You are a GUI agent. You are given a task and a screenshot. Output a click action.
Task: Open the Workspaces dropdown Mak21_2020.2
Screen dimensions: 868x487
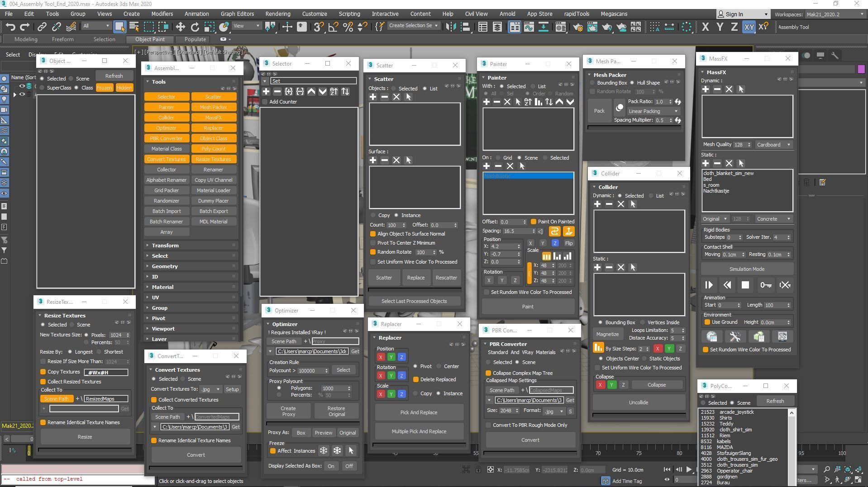coord(835,14)
